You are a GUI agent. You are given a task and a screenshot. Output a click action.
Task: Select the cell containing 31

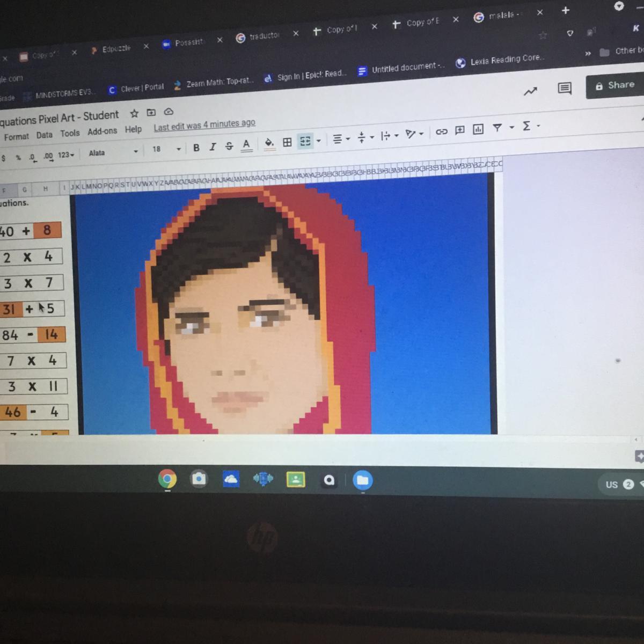pos(10,309)
